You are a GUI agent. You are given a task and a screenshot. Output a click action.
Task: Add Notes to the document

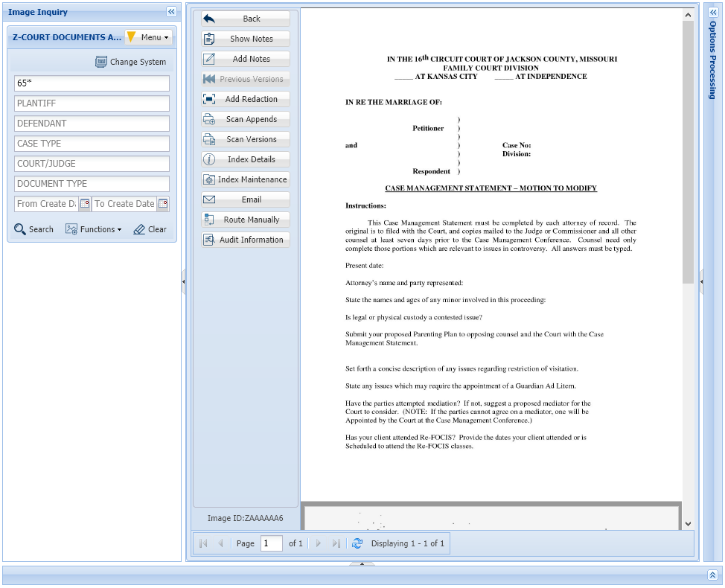245,58
